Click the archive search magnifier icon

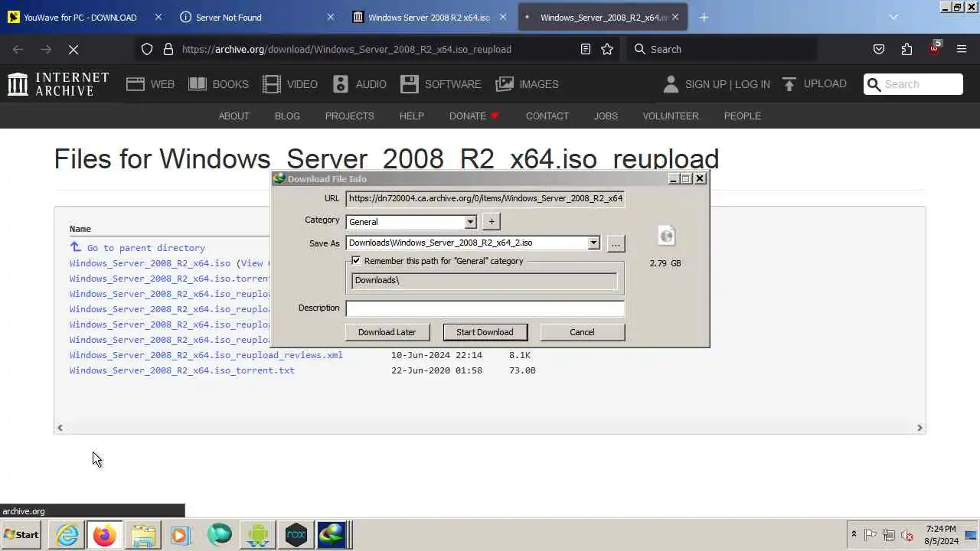point(874,84)
